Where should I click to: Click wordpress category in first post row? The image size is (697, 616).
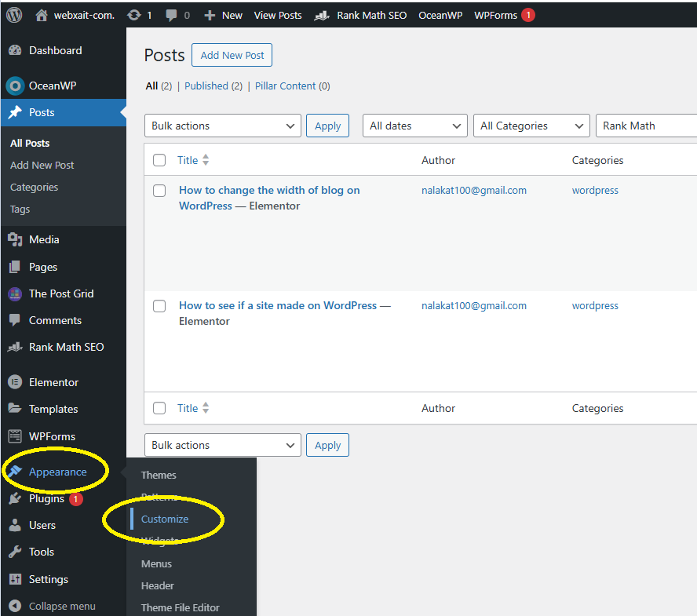pyautogui.click(x=595, y=190)
